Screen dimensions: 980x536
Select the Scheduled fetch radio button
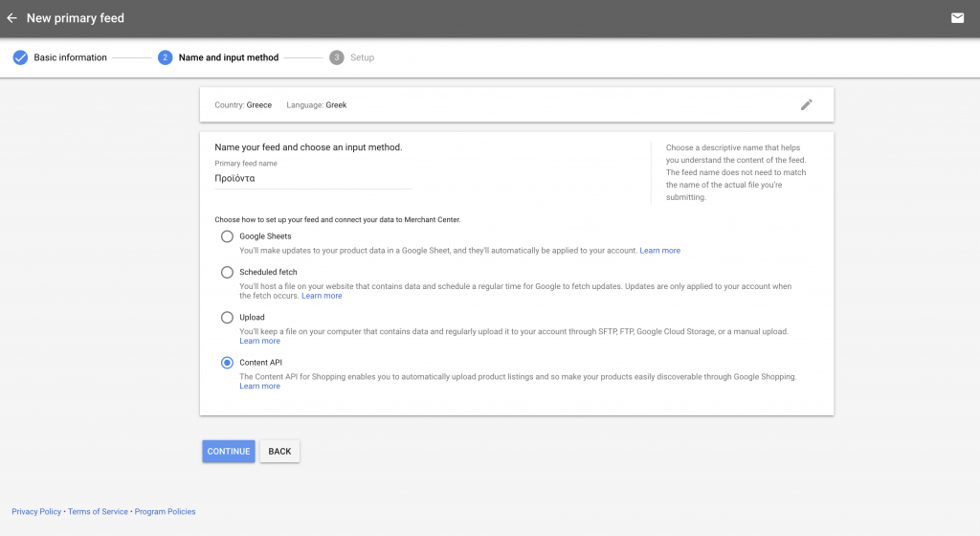click(x=227, y=273)
